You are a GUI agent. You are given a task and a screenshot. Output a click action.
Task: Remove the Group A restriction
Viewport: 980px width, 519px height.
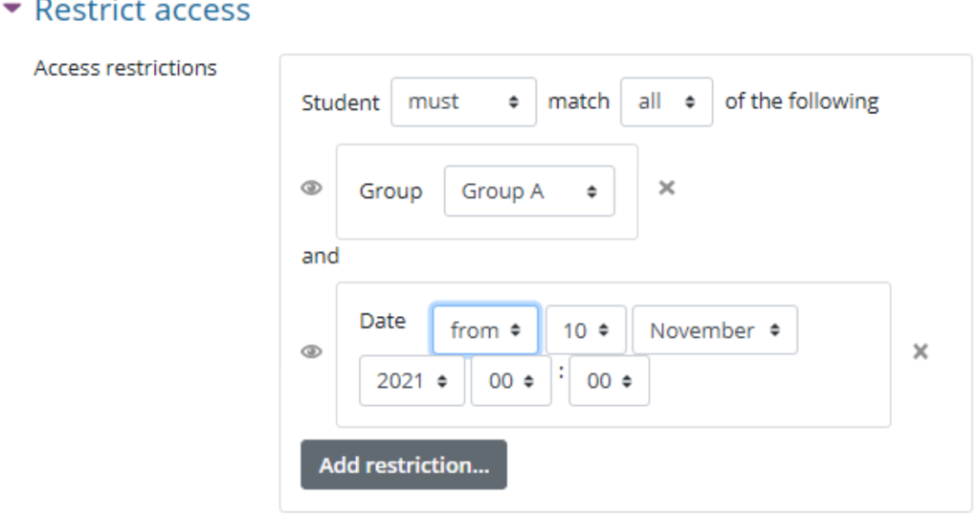point(667,188)
